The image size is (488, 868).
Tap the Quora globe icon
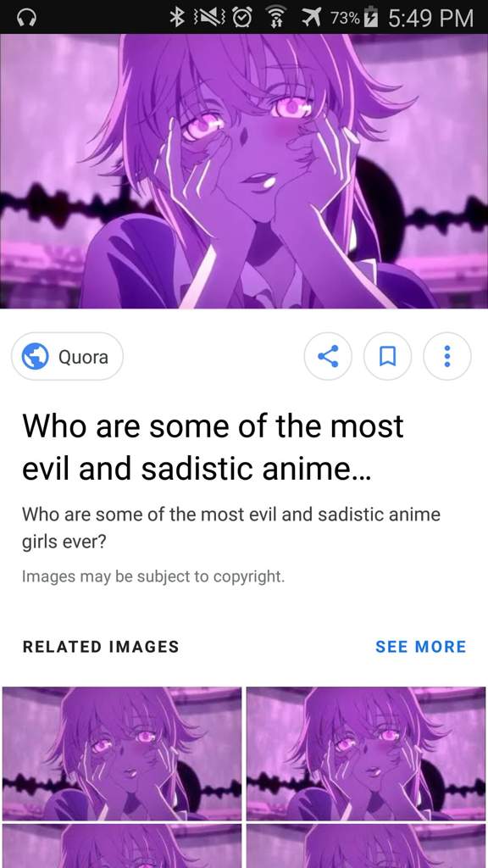tap(35, 357)
